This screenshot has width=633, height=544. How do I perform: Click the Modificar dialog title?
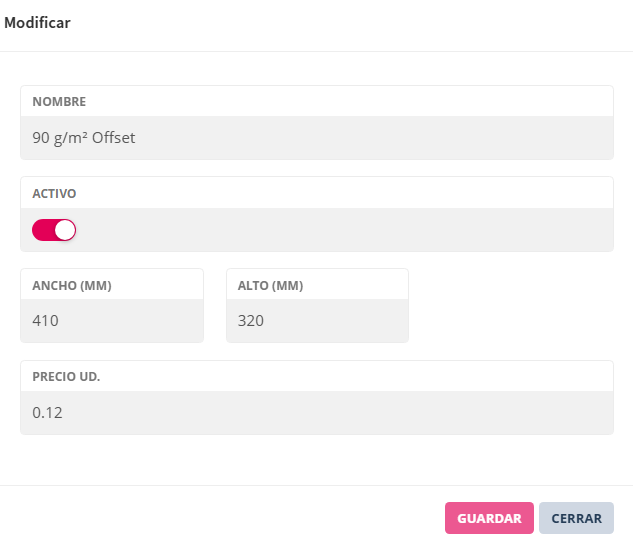(x=37, y=22)
